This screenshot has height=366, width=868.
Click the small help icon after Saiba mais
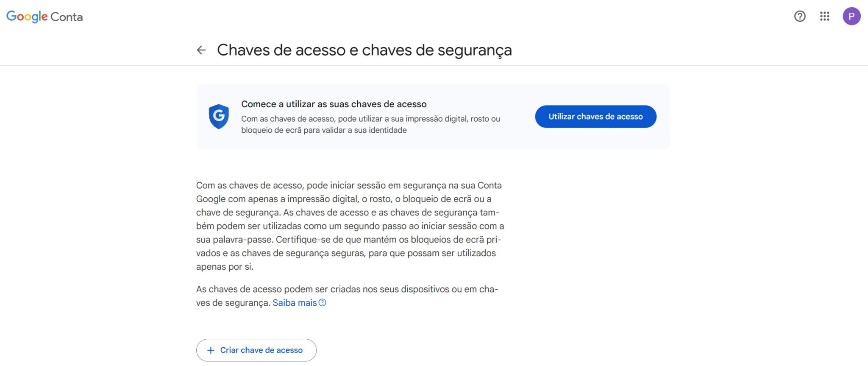tap(323, 302)
